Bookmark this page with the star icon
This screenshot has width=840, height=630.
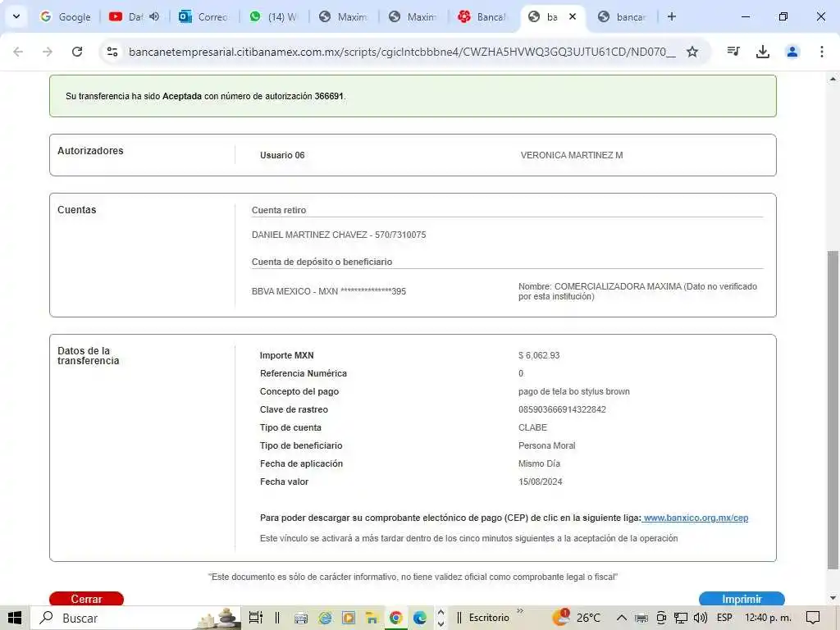pyautogui.click(x=692, y=52)
